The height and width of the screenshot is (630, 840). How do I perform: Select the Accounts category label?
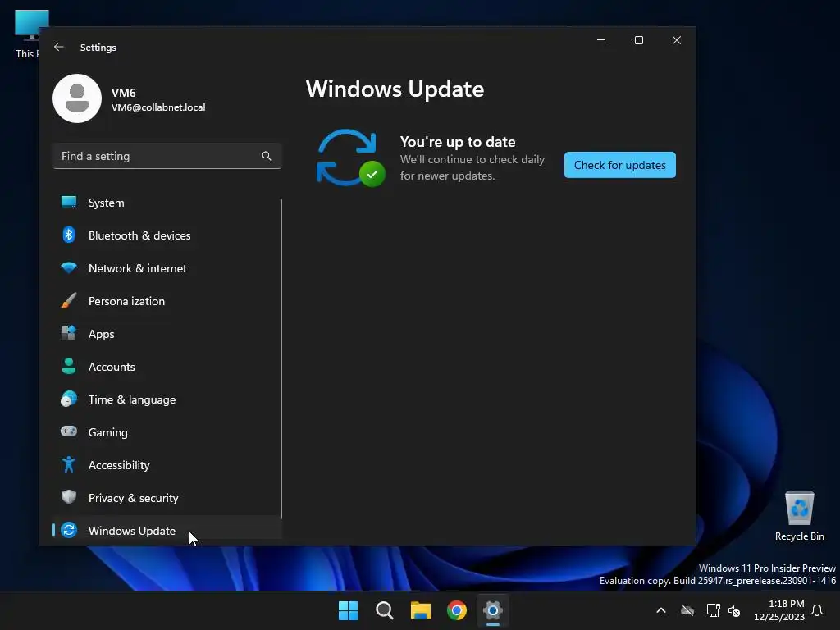112,367
